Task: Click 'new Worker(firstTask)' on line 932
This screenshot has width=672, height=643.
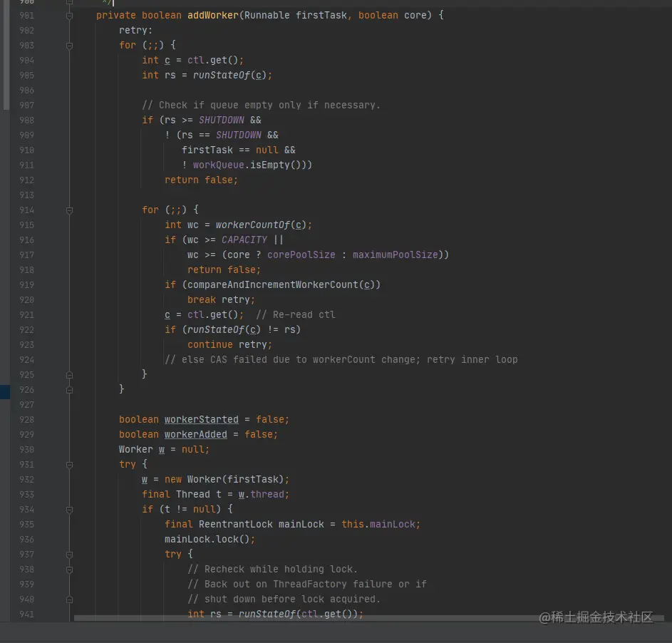Action: 224,480
